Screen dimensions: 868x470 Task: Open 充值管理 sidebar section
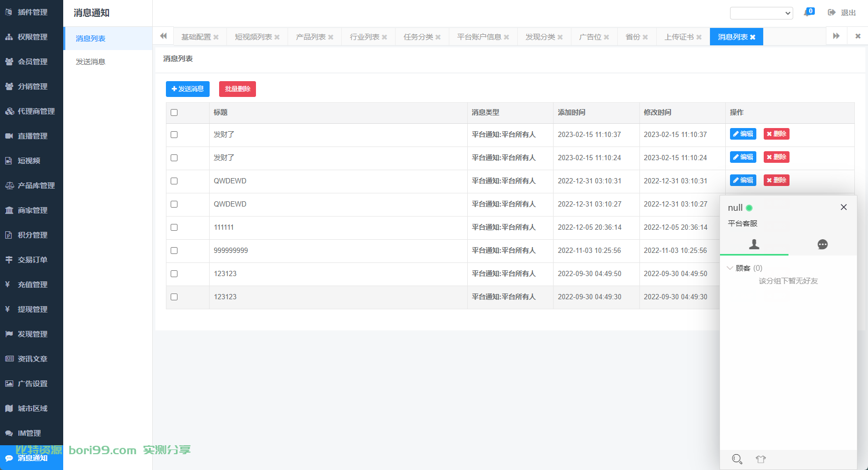click(32, 285)
